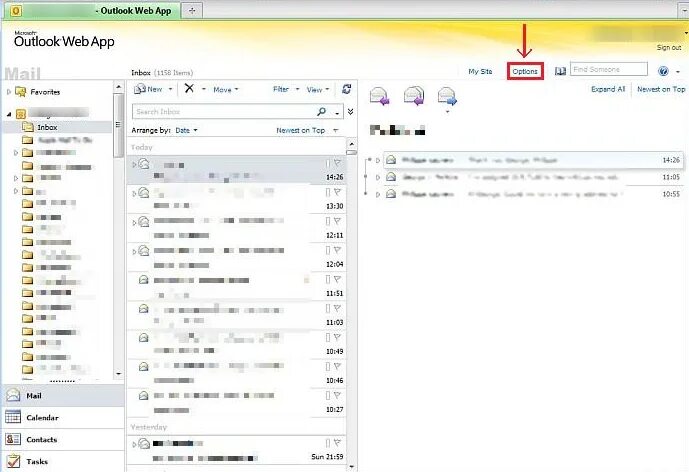
Task: Flag the 10:46 message
Action: (x=337, y=366)
